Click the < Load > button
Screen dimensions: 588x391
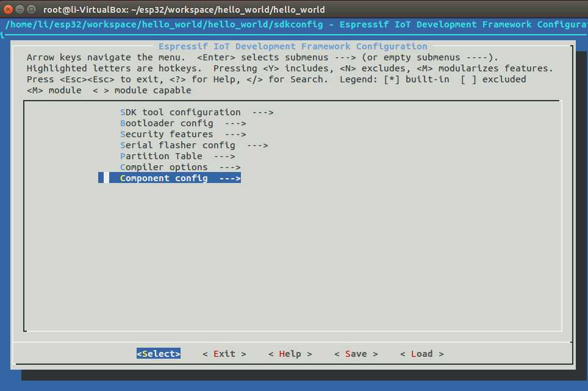click(422, 354)
